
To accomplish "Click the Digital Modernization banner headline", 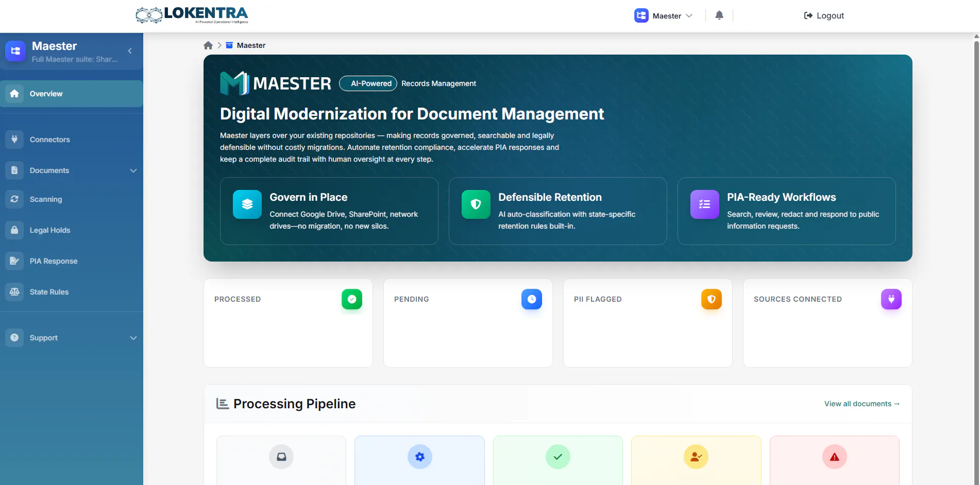I will (412, 114).
